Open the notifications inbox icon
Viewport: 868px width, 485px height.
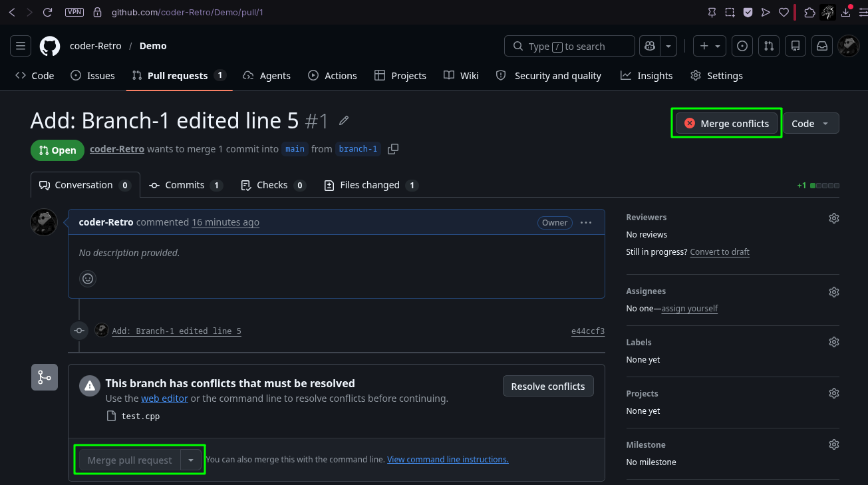tap(822, 46)
